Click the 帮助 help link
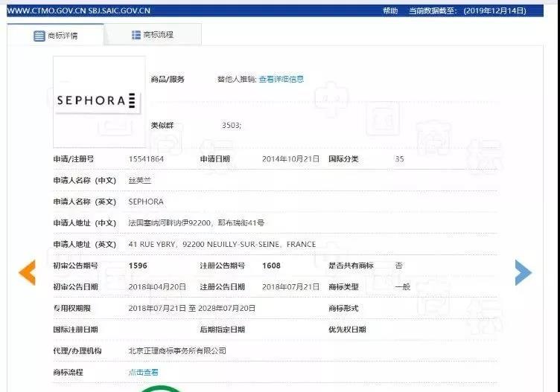The height and width of the screenshot is (392, 560). 390,10
